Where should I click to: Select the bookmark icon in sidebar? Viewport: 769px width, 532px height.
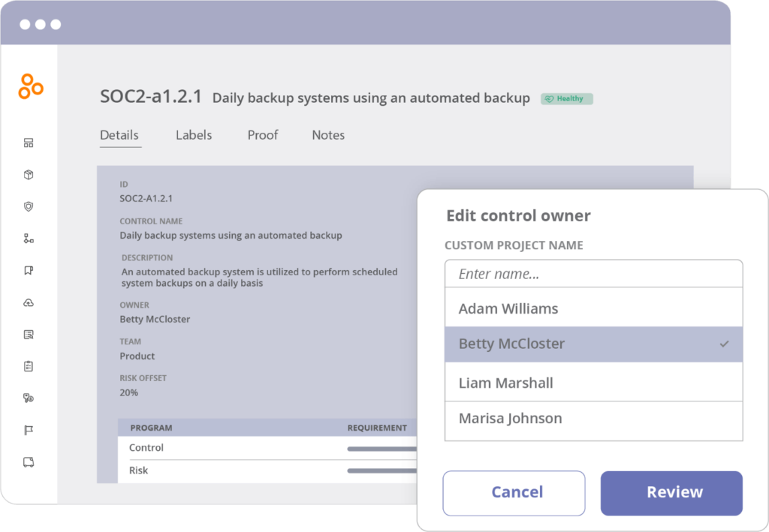coord(29,271)
